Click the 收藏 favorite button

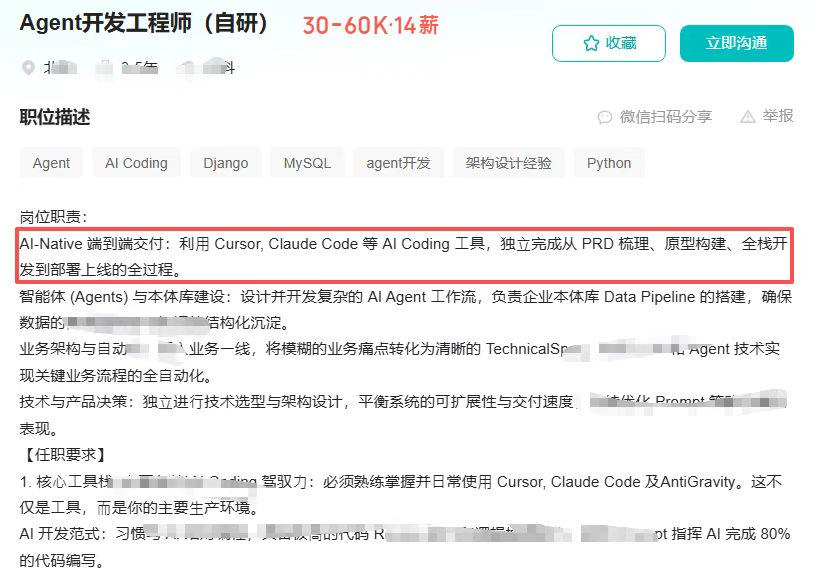pos(609,43)
